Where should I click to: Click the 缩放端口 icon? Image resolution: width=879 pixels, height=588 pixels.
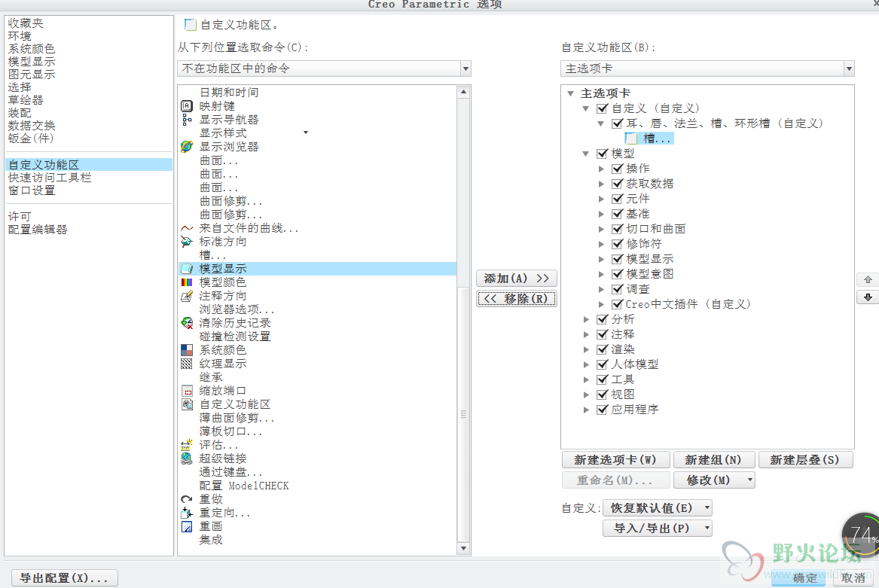point(188,391)
